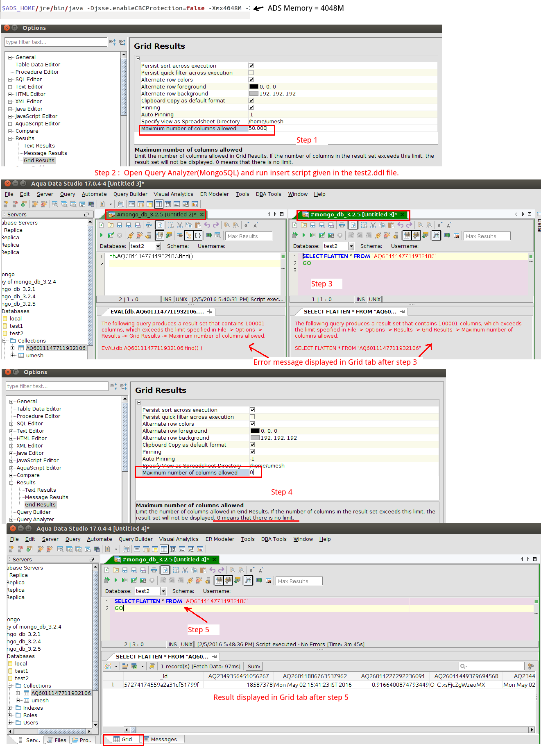
Task: Expand the SQL Editor node in Options dialog showing 50,000
Action: 10,79
